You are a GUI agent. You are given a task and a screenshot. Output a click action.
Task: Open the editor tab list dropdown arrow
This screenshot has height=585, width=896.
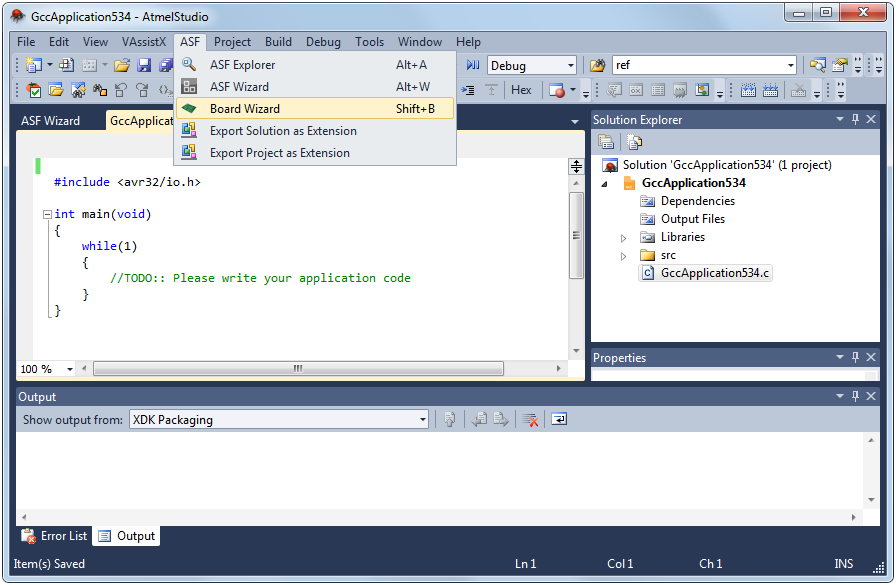[575, 122]
